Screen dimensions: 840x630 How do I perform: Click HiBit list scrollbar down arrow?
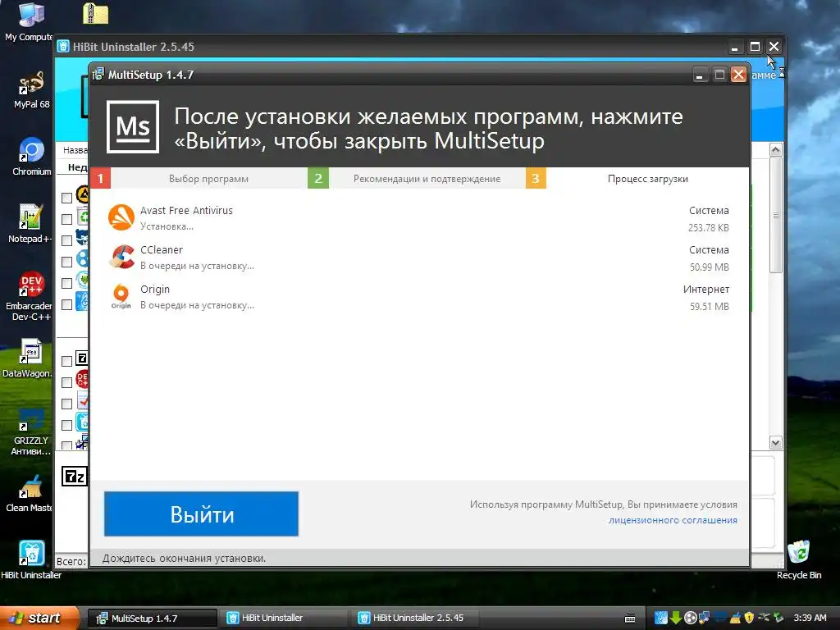pos(776,442)
